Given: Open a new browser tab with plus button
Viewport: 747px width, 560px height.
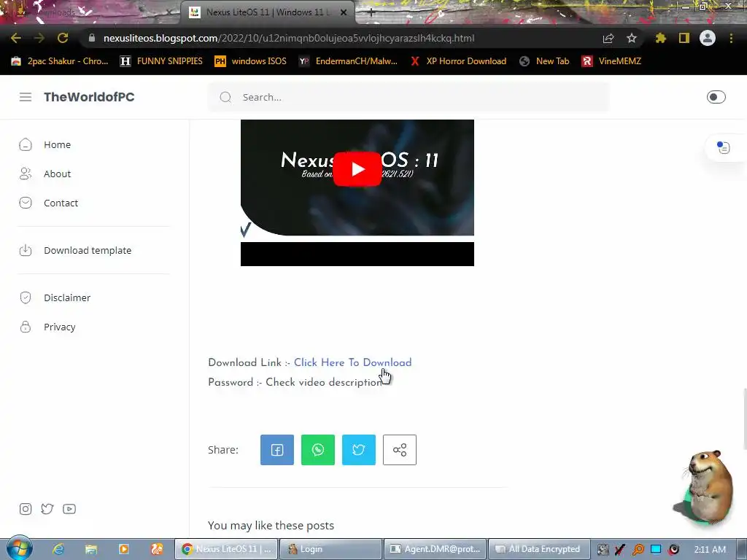Looking at the screenshot, I should click(x=371, y=12).
